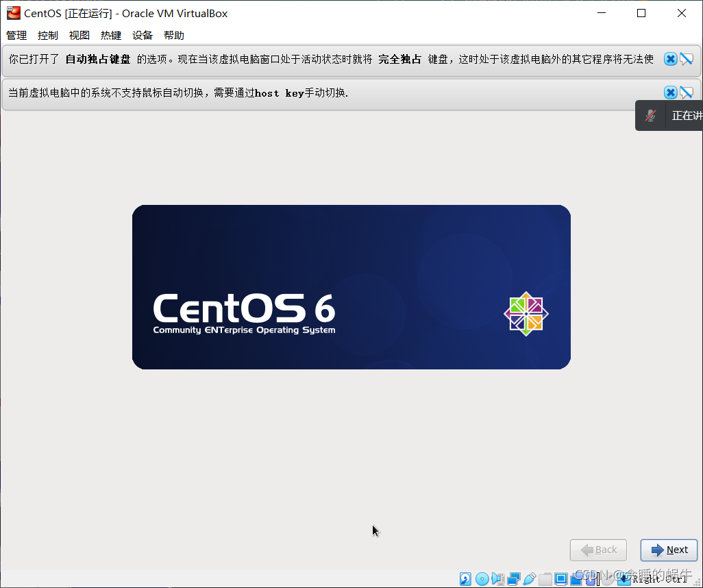The image size is (703, 588).
Task: Dismiss the keyboard capture notification
Action: (670, 59)
